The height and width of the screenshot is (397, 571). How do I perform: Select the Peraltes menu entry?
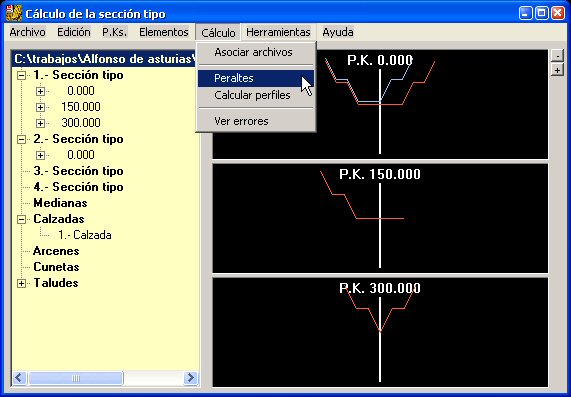256,78
